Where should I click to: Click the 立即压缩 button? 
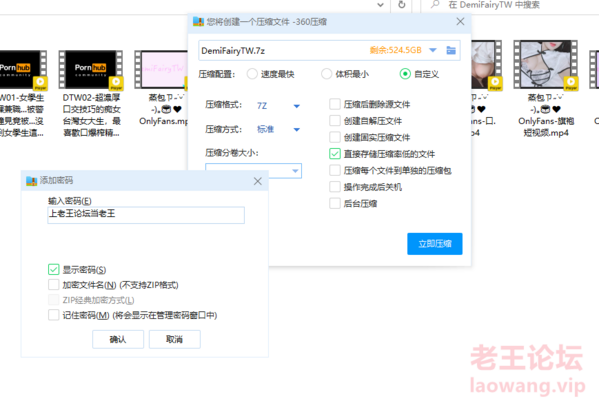(435, 244)
